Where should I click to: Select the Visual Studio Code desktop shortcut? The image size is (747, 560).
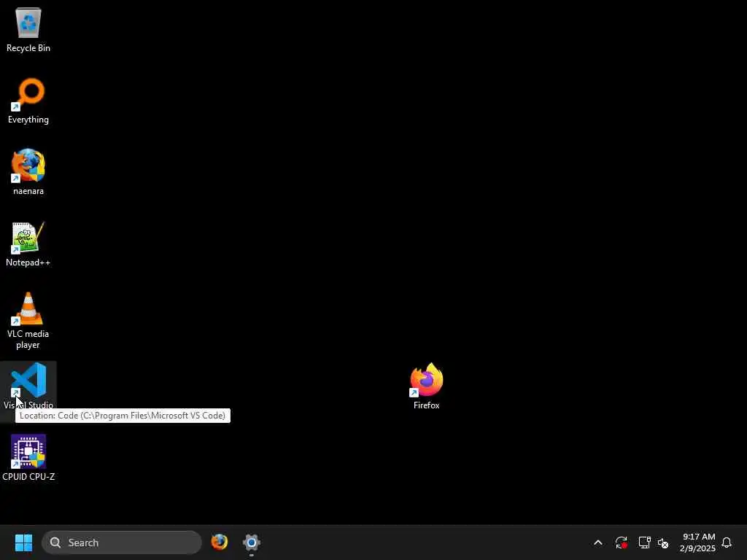coord(28,386)
